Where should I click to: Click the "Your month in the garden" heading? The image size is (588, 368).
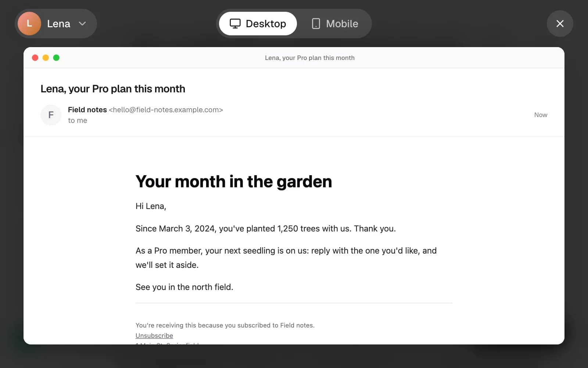tap(234, 181)
